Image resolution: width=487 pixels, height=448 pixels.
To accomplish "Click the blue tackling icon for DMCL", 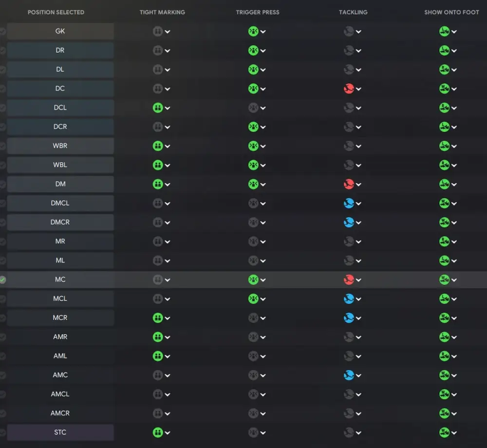I will [x=349, y=203].
